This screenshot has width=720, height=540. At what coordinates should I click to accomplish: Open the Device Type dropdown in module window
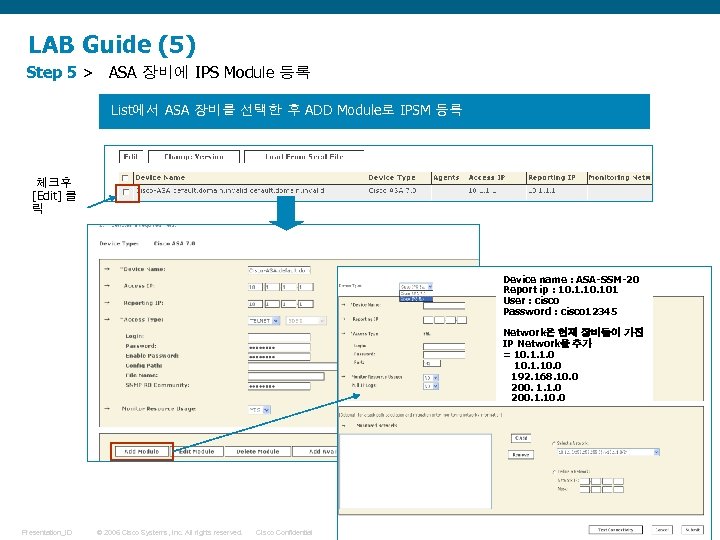(416, 287)
